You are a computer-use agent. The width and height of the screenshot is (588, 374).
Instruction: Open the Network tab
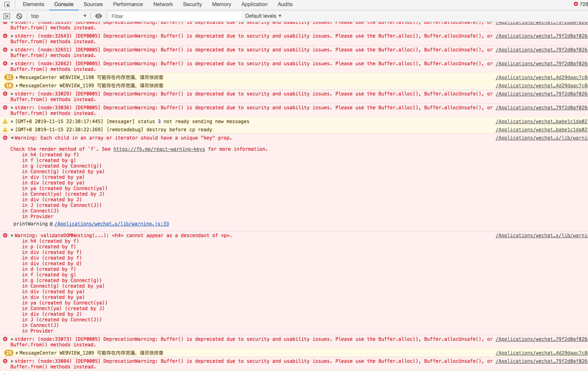tap(163, 4)
